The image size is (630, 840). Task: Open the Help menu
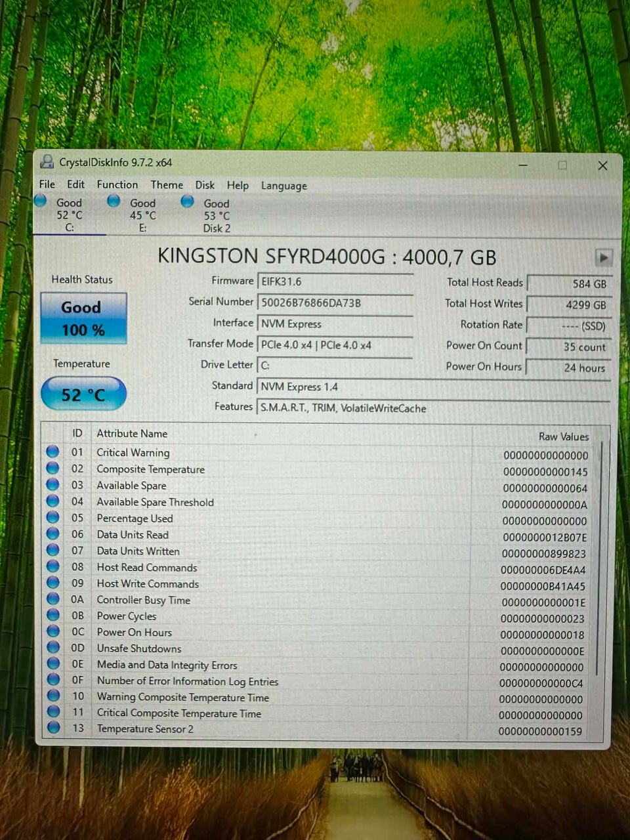(x=238, y=186)
